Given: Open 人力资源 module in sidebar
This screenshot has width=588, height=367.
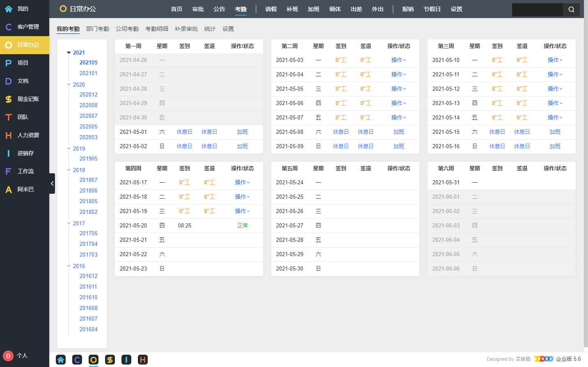Looking at the screenshot, I should coord(25,135).
